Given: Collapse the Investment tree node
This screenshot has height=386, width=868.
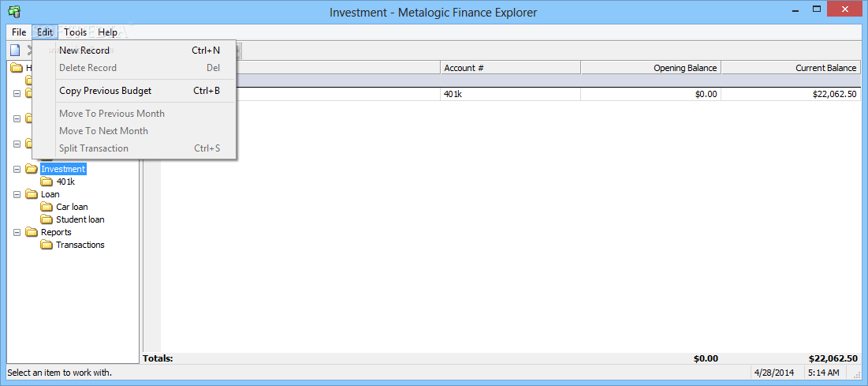Looking at the screenshot, I should tap(17, 169).
